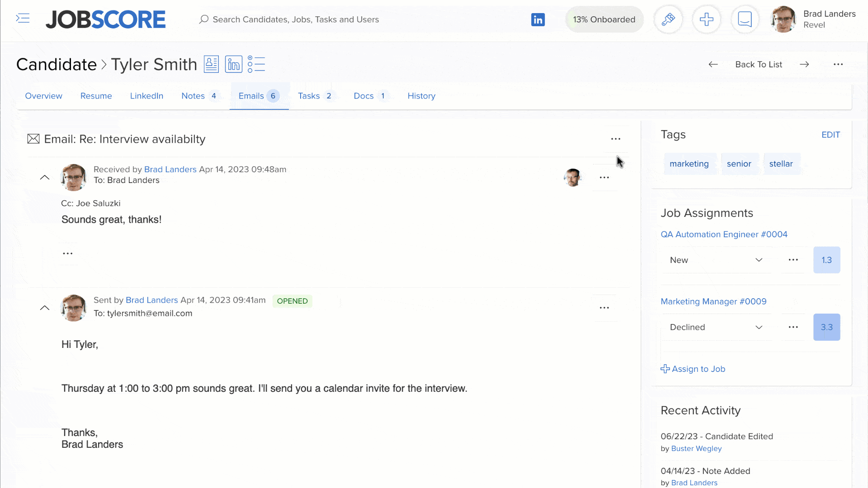
Task: Go to previous candidate arrow
Action: point(713,64)
